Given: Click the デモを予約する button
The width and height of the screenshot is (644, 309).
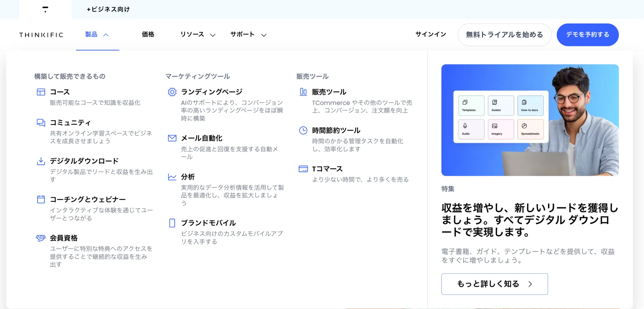Looking at the screenshot, I should [x=588, y=35].
